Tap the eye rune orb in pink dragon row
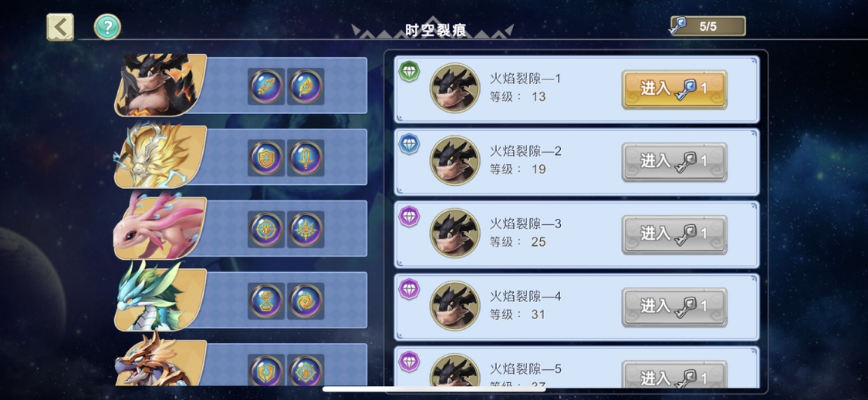This screenshot has width=868, height=400. 306,230
